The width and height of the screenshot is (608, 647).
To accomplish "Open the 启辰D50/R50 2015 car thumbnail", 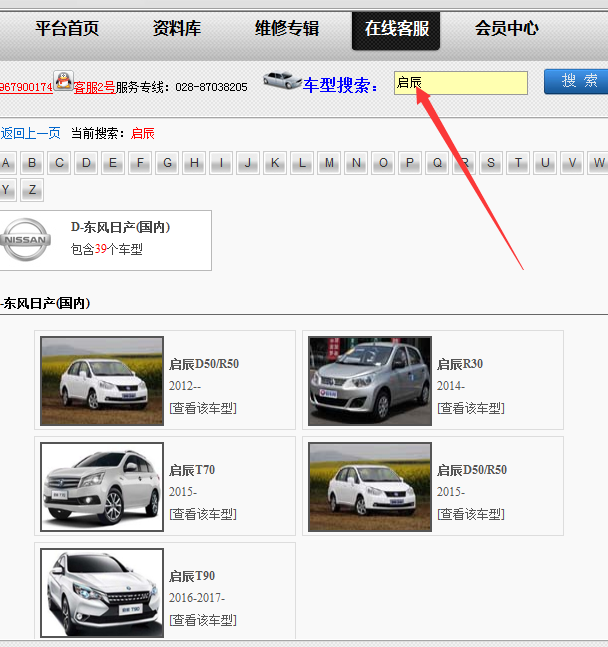I will (x=370, y=487).
